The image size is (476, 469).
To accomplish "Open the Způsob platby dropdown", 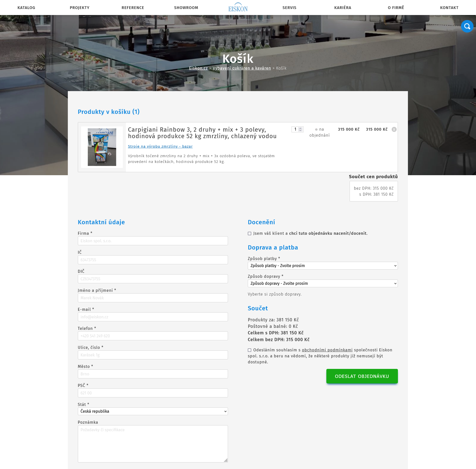I will click(x=323, y=266).
